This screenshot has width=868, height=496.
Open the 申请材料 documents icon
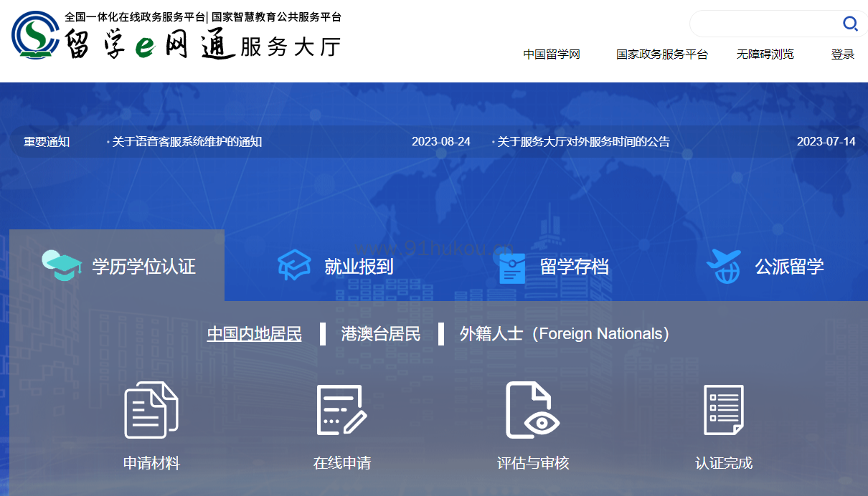[x=151, y=410]
